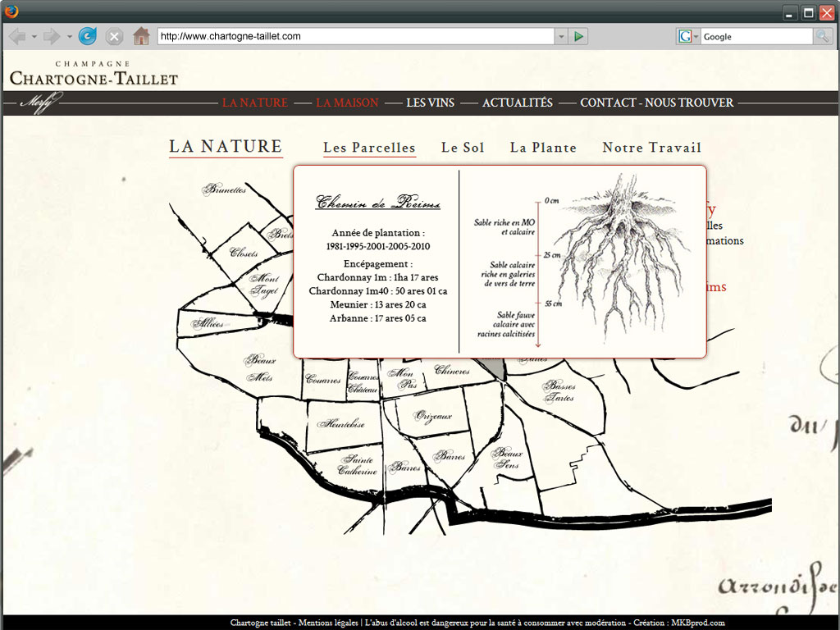This screenshot has width=840, height=630.
Task: Click the Chartogne taillet footer link
Action: (x=260, y=623)
